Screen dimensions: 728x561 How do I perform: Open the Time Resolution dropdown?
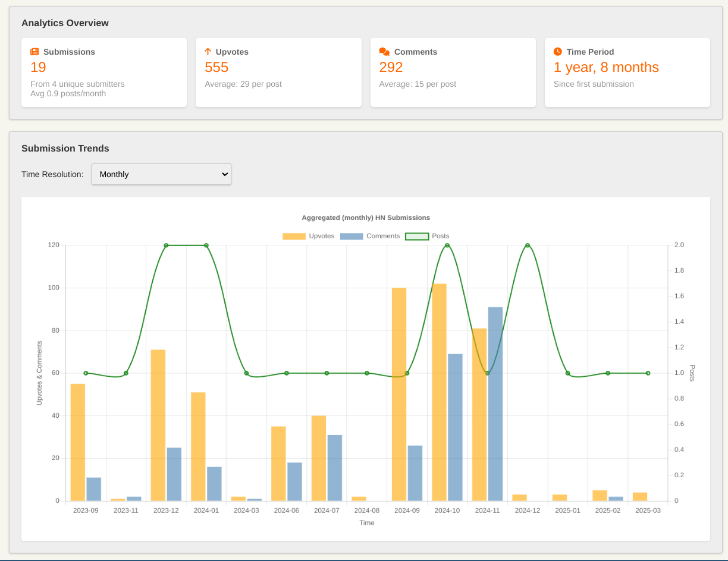click(161, 174)
